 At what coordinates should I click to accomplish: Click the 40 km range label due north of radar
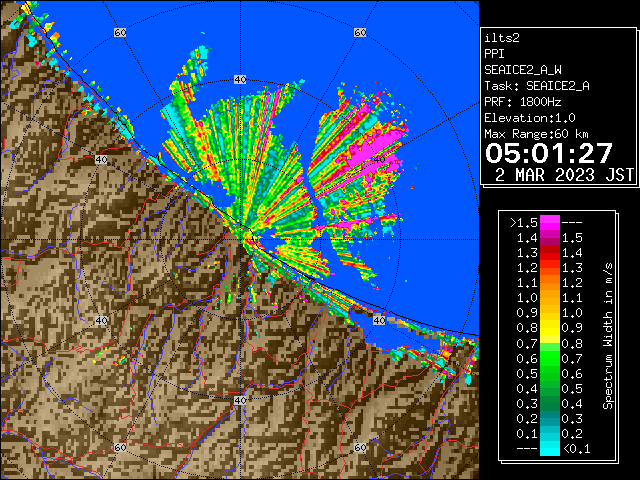(x=240, y=80)
